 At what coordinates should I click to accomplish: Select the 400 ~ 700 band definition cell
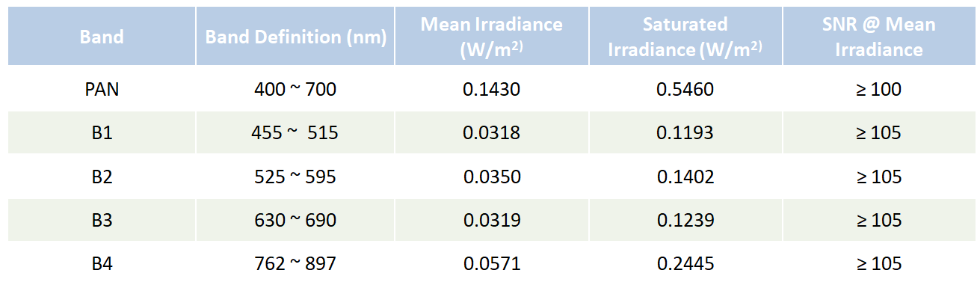pyautogui.click(x=295, y=89)
